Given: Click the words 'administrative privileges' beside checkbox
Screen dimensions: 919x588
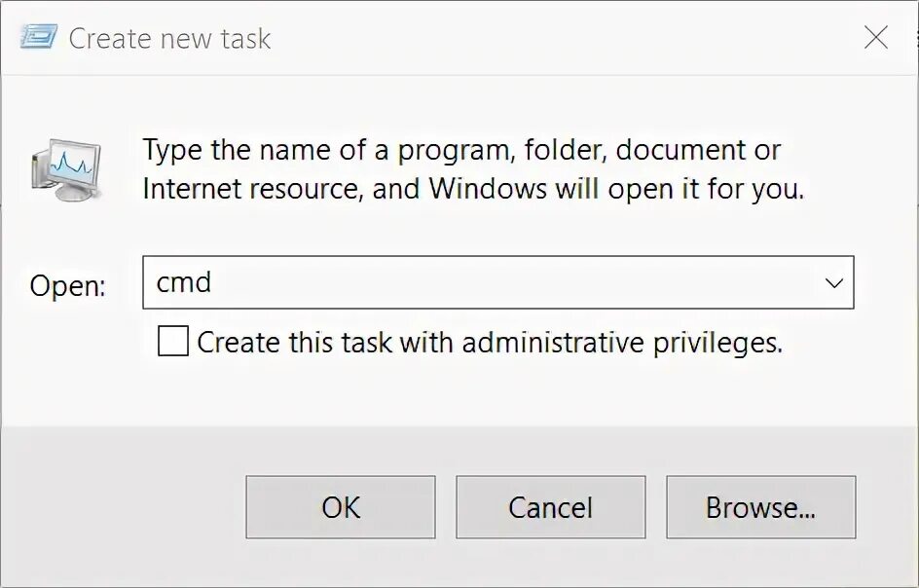Looking at the screenshot, I should tap(622, 343).
